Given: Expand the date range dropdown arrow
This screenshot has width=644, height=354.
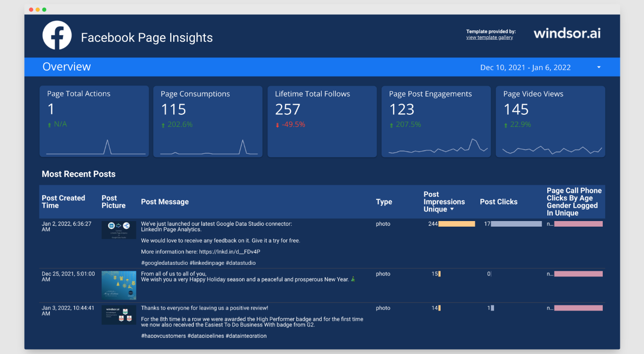Looking at the screenshot, I should click(599, 67).
